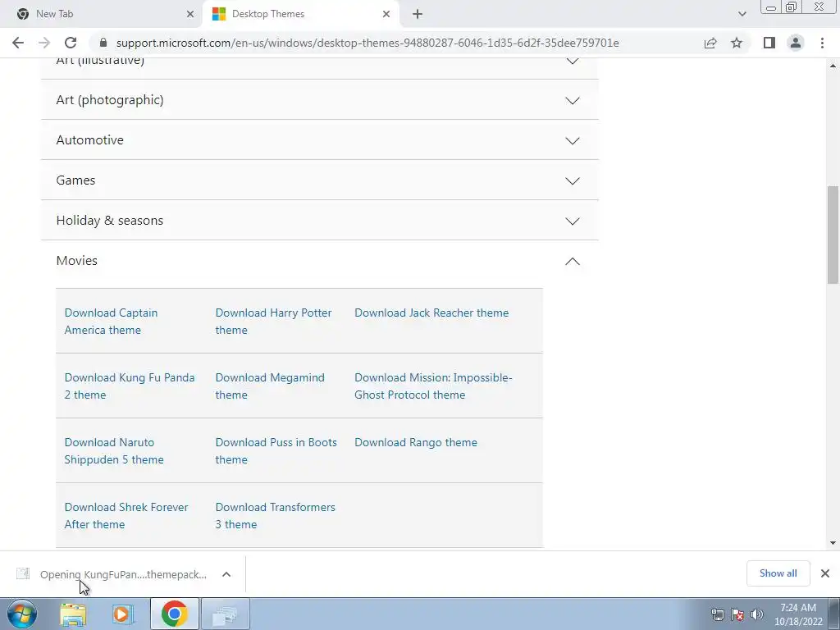The image size is (840, 630).
Task: Open Windows Explorer from taskbar
Action: point(73,614)
